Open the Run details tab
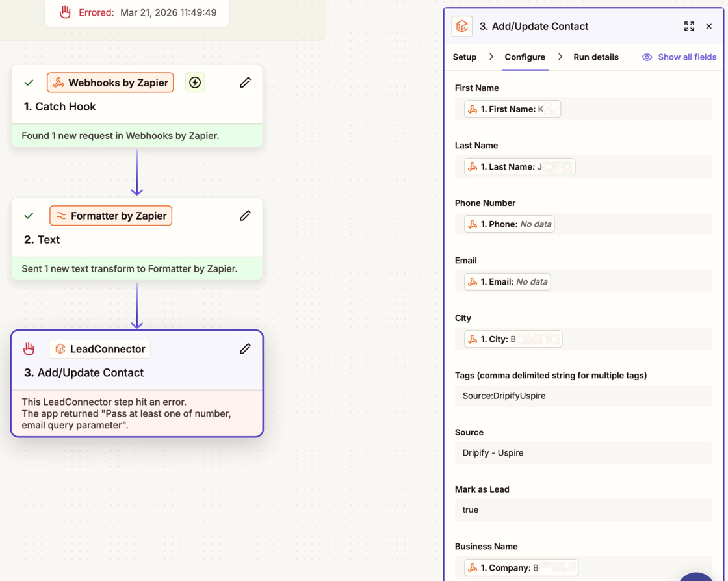 595,57
